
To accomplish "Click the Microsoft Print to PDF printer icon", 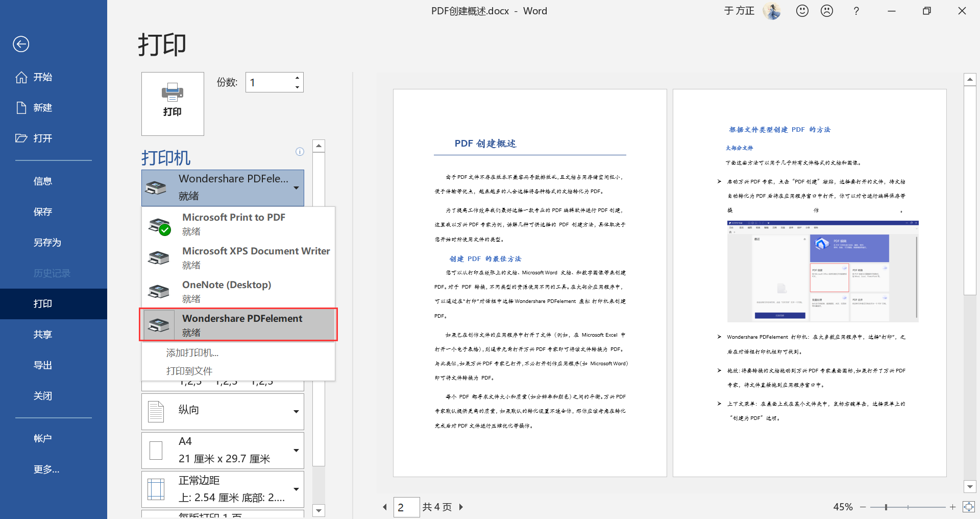I will [x=159, y=226].
